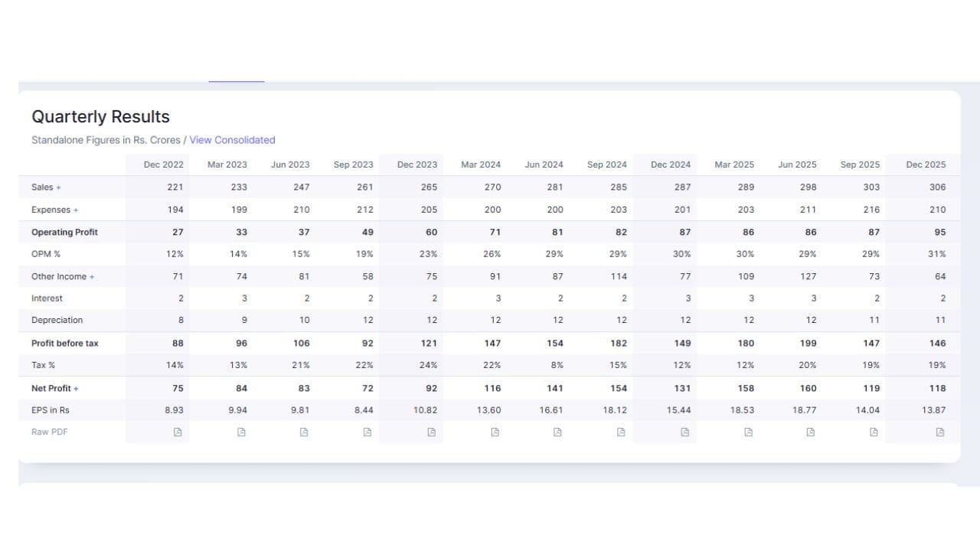Open the Mar 2025 Raw PDF icon

click(748, 432)
